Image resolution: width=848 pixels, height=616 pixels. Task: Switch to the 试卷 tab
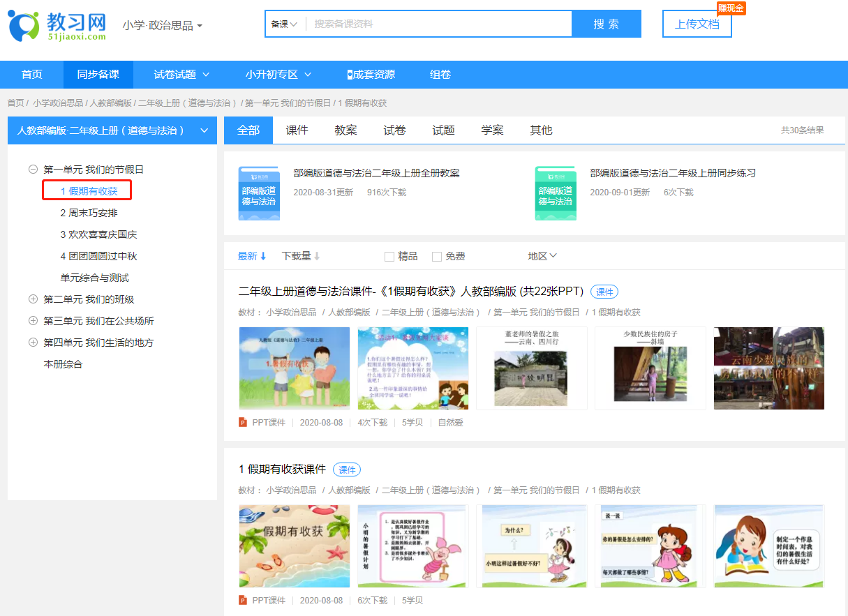395,130
